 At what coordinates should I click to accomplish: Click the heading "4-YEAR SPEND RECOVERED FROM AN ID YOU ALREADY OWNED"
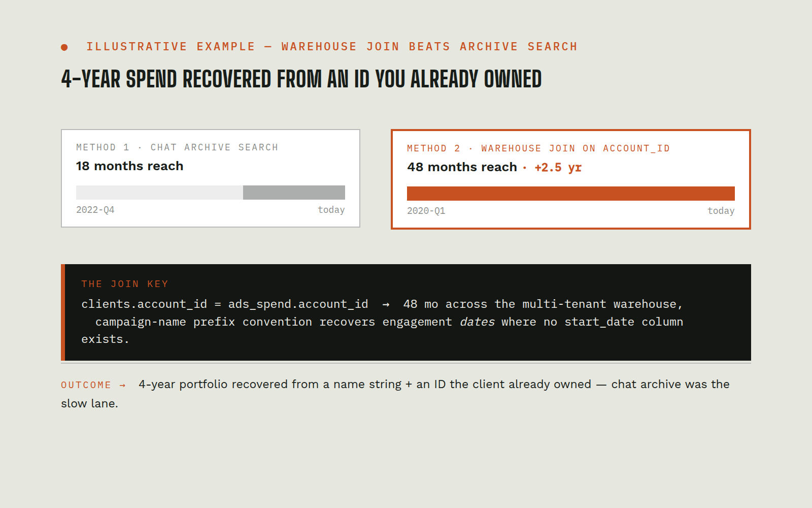point(301,79)
